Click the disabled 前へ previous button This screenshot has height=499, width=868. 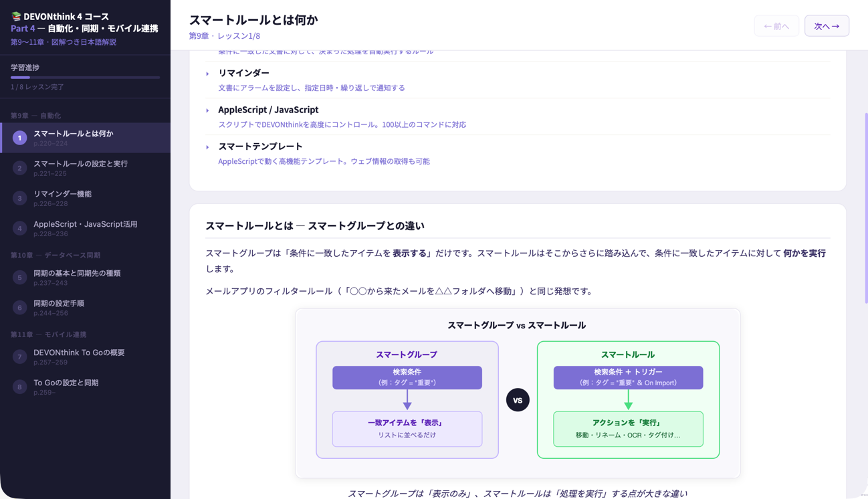(x=776, y=26)
